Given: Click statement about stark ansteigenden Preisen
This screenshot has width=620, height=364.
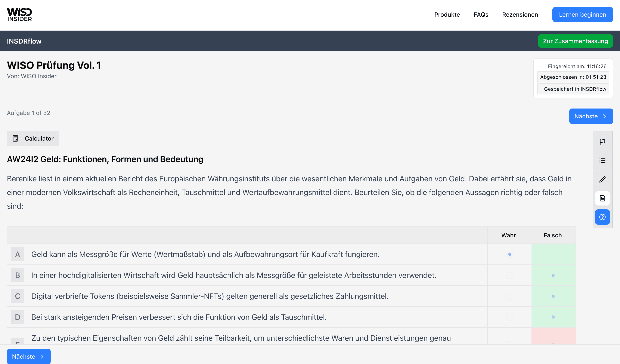Looking at the screenshot, I should (179, 317).
